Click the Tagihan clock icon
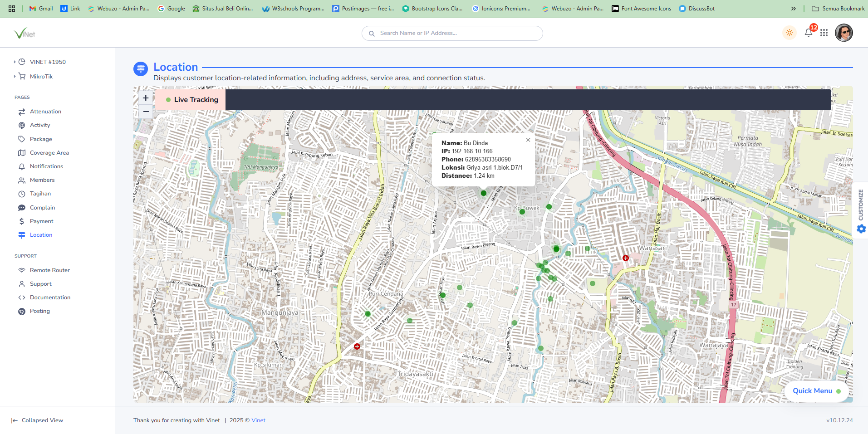Screen dimensions: 868x434 point(22,194)
